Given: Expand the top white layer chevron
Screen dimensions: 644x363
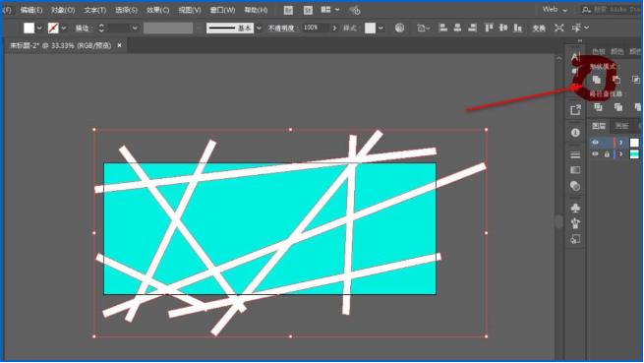Looking at the screenshot, I should point(621,143).
